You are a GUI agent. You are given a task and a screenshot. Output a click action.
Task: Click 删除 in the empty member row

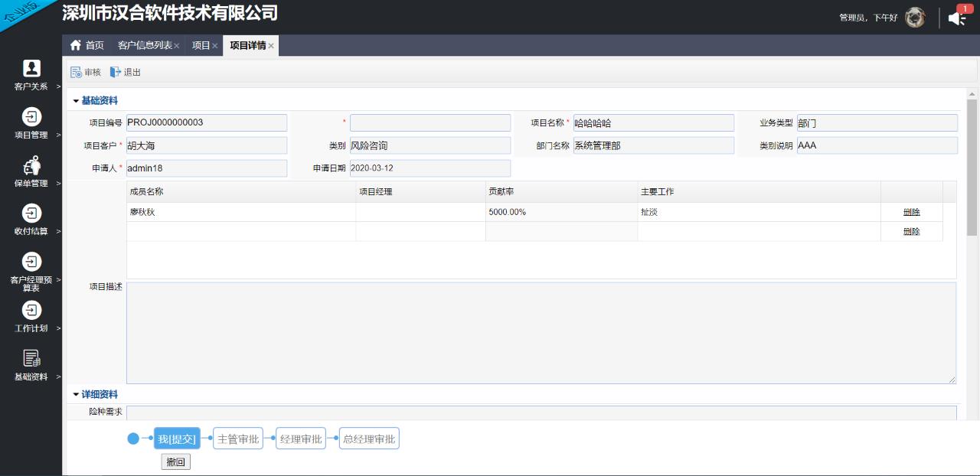coord(911,231)
